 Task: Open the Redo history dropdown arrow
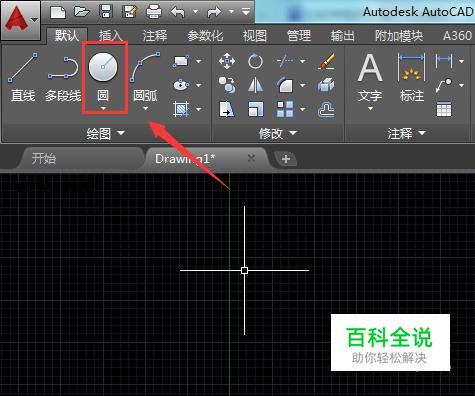(x=232, y=12)
